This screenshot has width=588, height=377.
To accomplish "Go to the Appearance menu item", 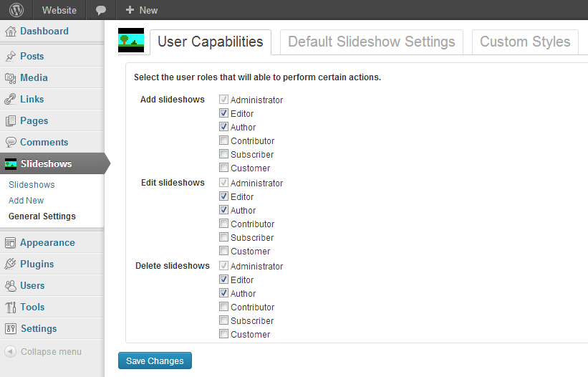I will (47, 243).
